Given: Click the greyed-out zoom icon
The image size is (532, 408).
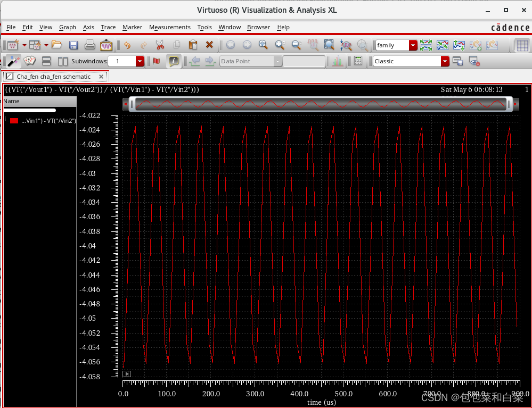Looking at the screenshot, I should coord(362,45).
